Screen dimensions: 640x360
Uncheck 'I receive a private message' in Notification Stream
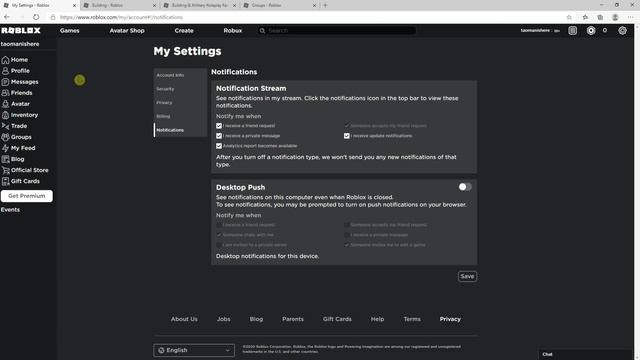(x=219, y=136)
